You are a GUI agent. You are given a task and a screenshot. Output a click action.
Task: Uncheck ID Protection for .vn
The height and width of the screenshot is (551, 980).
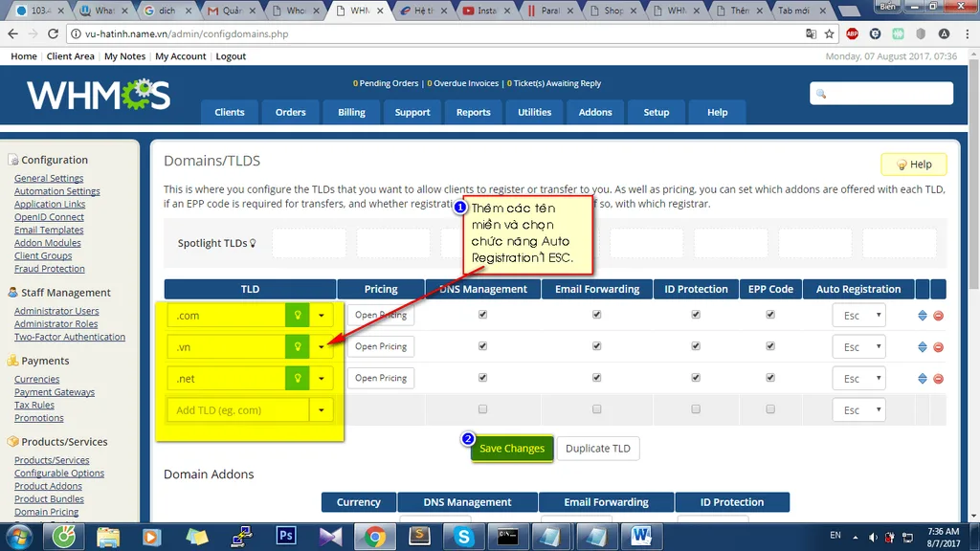coord(696,346)
